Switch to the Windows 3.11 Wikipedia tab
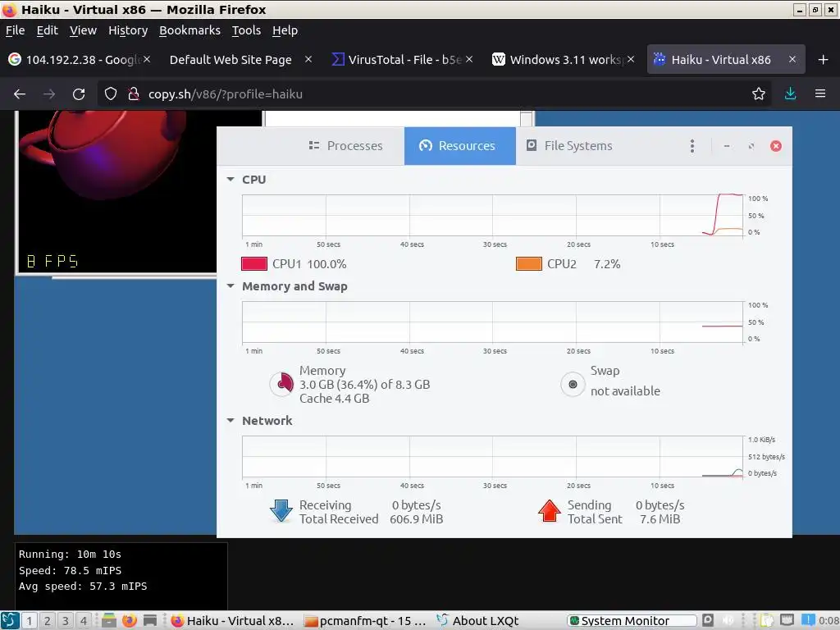The height and width of the screenshot is (630, 840). (557, 59)
